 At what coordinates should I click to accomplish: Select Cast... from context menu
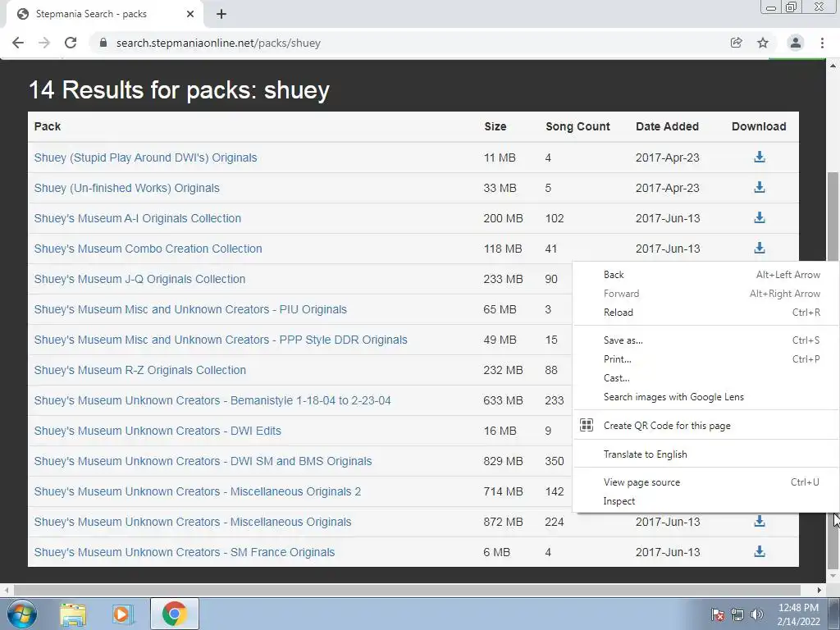coord(706,378)
